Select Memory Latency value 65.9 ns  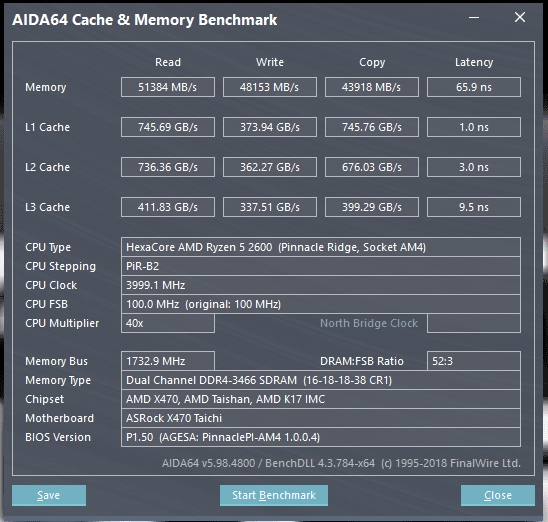click(474, 87)
